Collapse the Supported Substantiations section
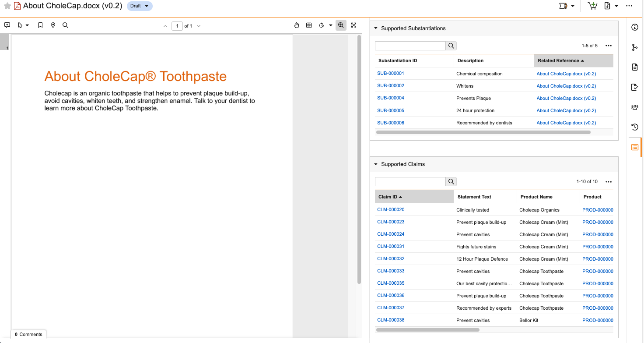Viewport: 644px width, 343px height. (x=376, y=28)
